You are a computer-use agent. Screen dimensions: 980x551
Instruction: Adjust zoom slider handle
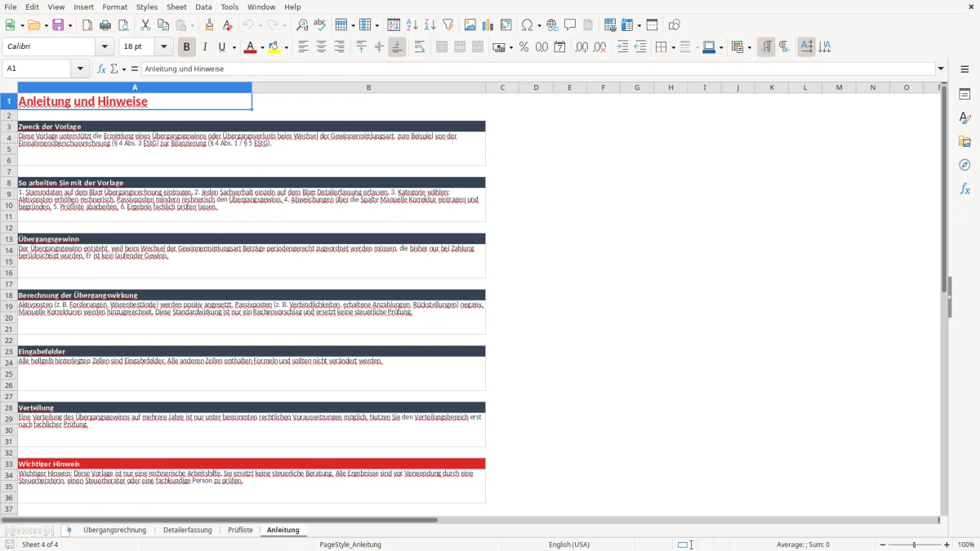point(915,544)
